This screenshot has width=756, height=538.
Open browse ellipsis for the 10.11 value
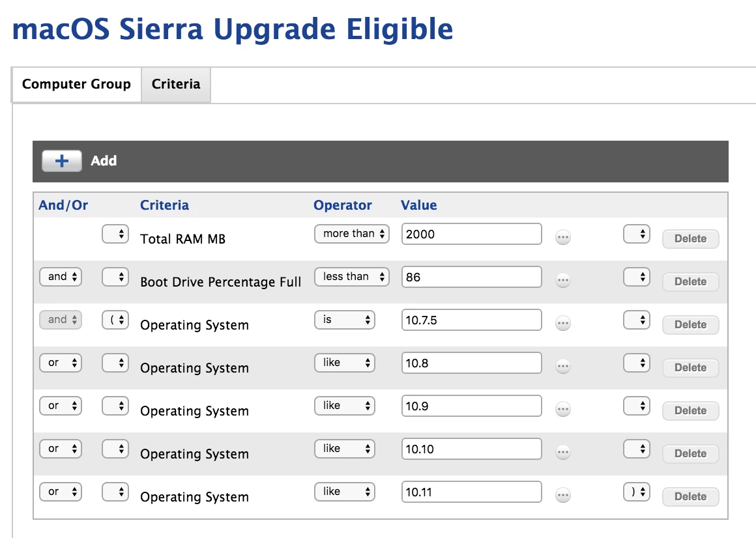pyautogui.click(x=562, y=495)
